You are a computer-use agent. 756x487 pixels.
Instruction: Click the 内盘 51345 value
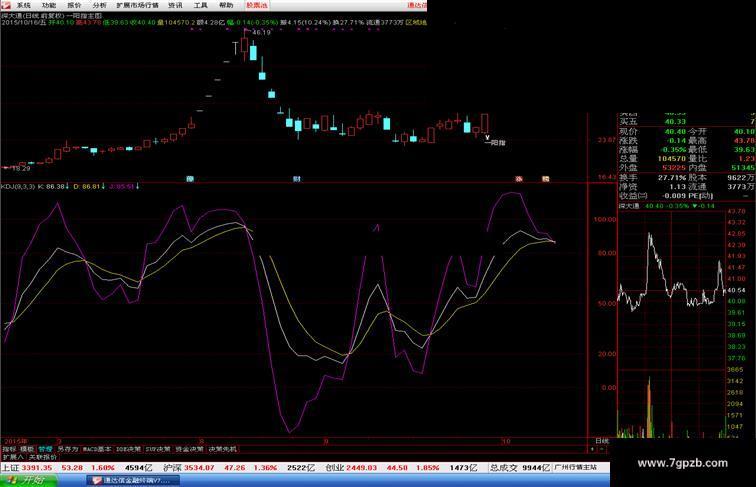coord(743,168)
